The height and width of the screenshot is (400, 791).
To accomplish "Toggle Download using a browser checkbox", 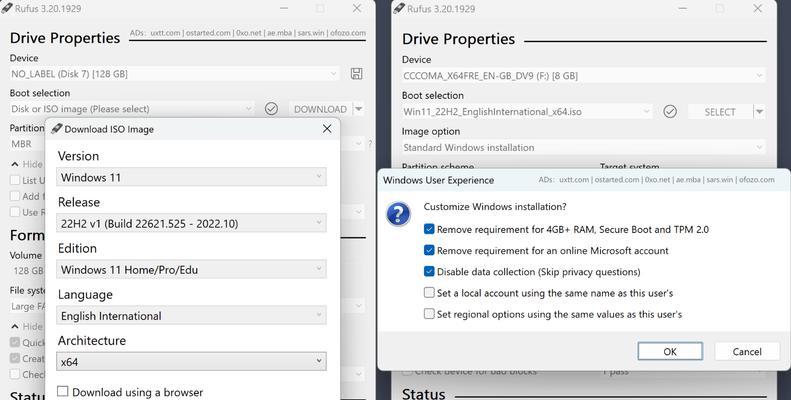I will (x=63, y=391).
